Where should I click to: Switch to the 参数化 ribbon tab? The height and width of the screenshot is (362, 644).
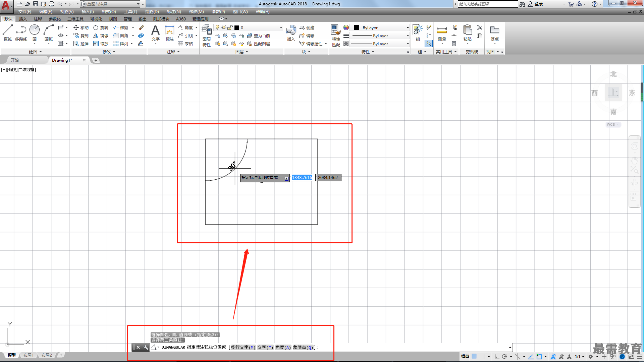pyautogui.click(x=55, y=19)
